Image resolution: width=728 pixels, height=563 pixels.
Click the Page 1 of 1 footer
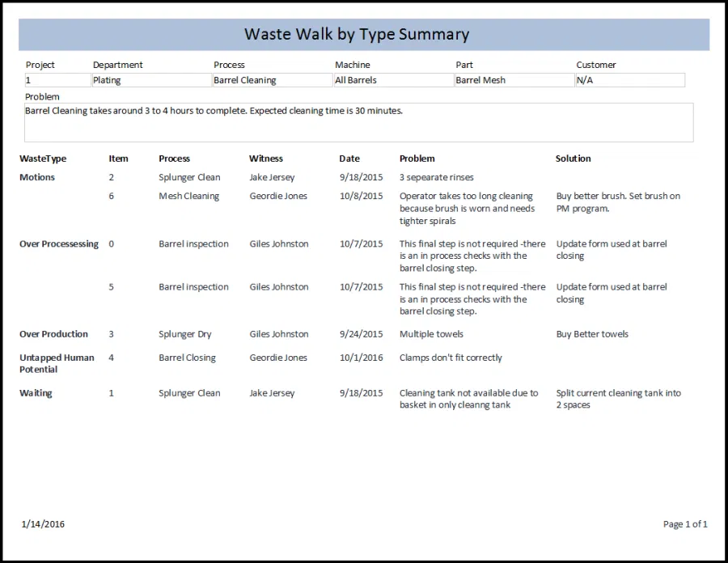684,524
